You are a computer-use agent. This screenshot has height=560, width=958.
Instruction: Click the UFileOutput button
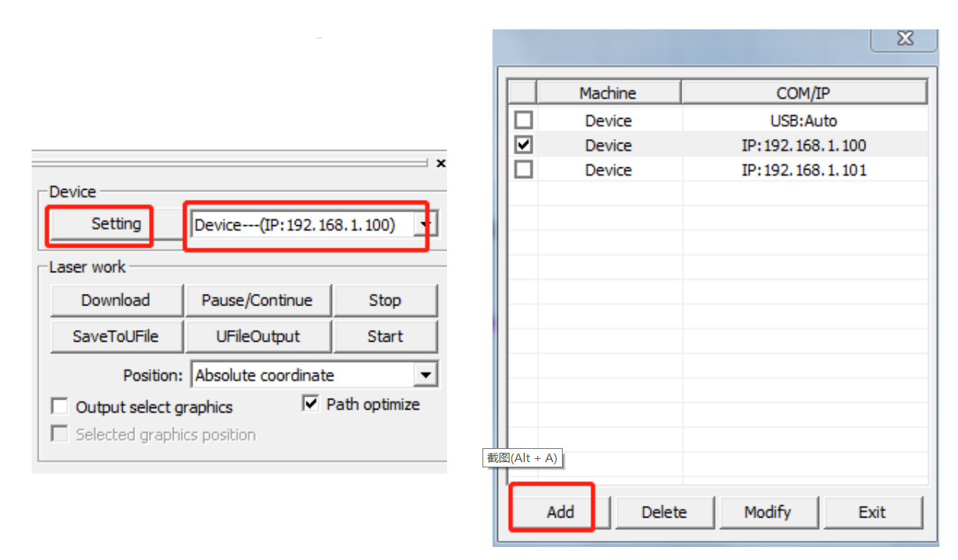point(258,337)
